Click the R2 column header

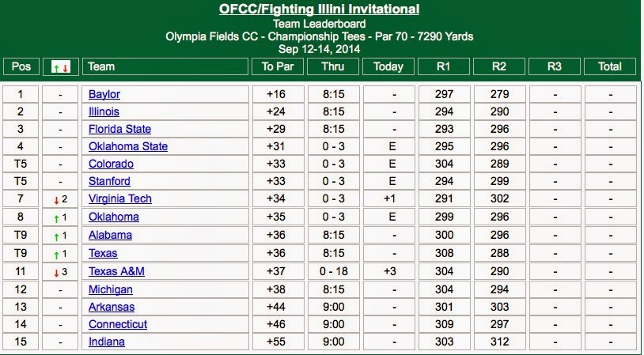point(499,66)
